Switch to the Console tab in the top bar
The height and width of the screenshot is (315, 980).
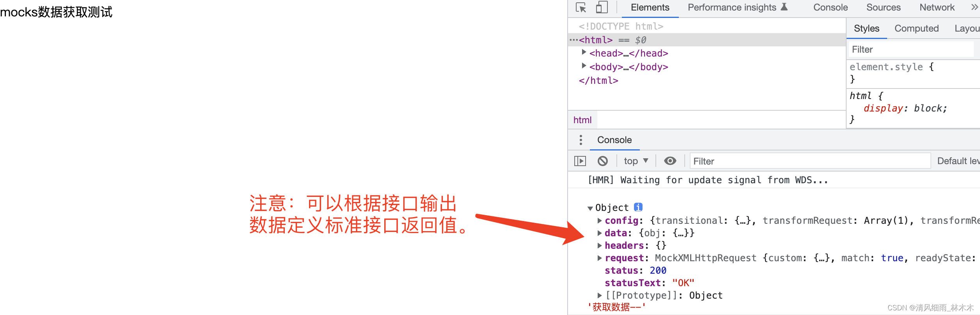click(x=831, y=7)
